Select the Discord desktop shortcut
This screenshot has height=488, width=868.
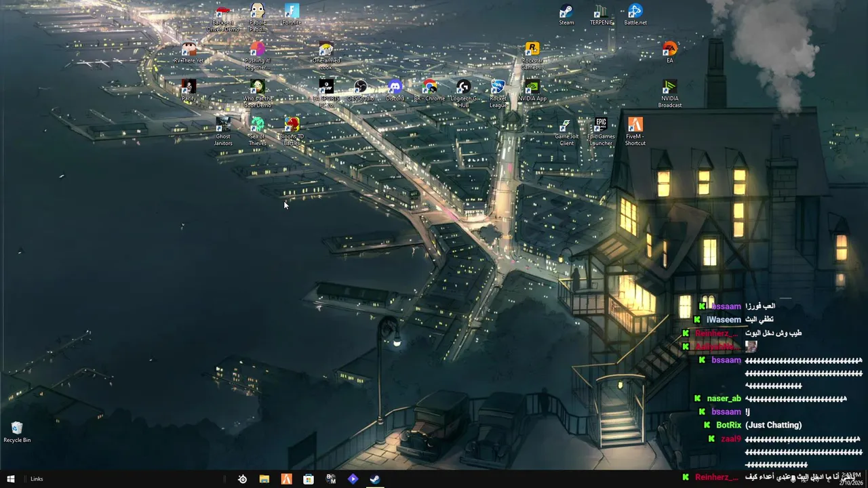click(x=395, y=91)
